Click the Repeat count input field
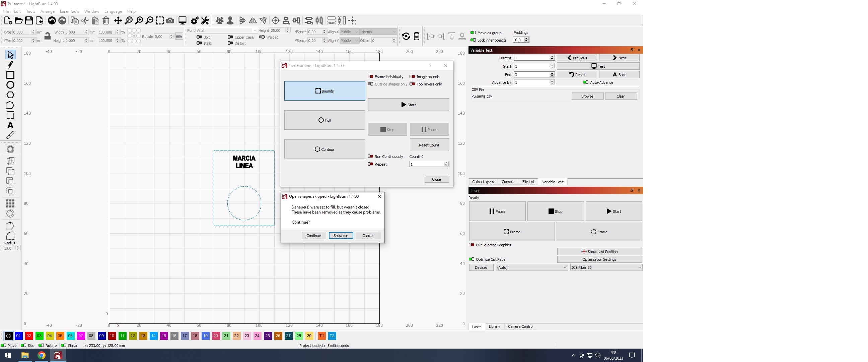Screen dimensions: 868x362 [x=426, y=164]
